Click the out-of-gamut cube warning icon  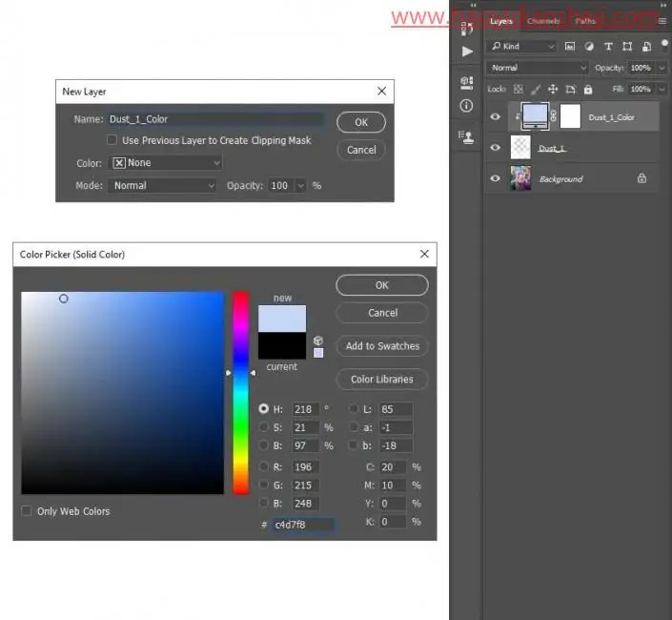point(318,341)
